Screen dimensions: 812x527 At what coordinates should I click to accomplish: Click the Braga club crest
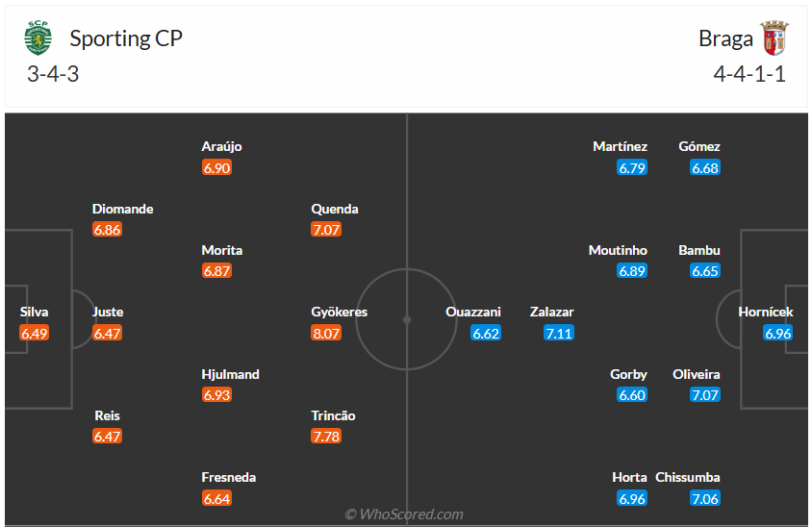pyautogui.click(x=773, y=38)
